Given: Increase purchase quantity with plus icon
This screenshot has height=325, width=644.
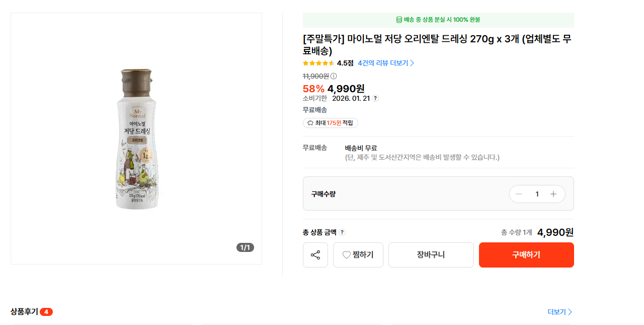Looking at the screenshot, I should click(553, 194).
